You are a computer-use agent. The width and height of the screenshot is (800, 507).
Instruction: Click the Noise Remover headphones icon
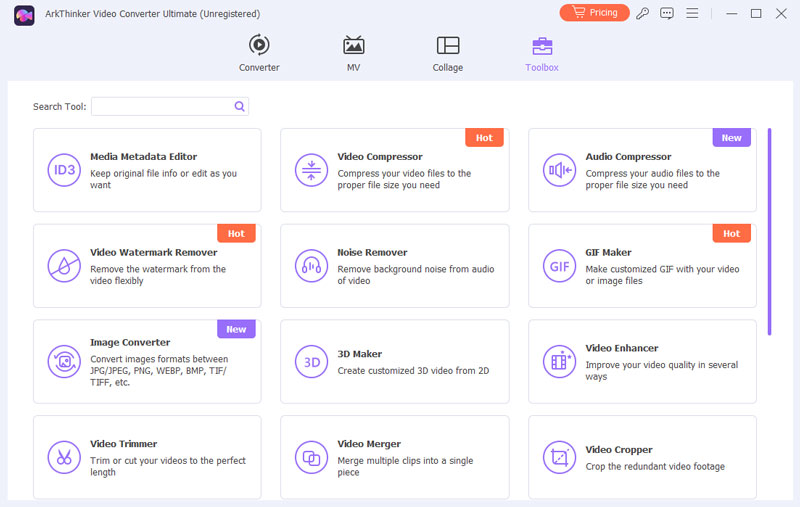311,266
